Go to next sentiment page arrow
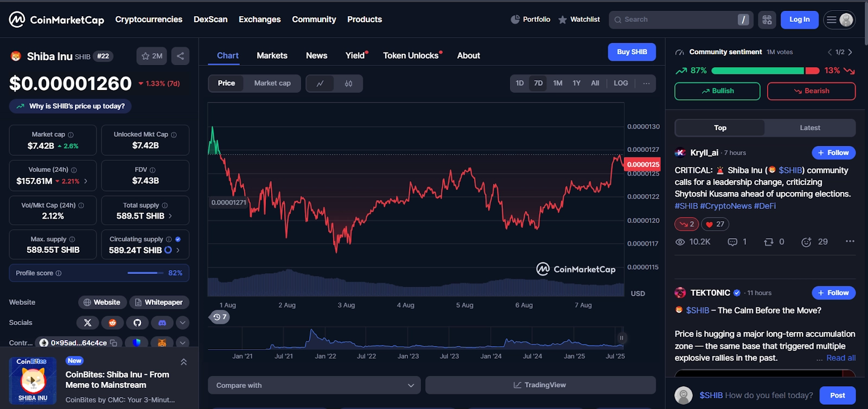The width and height of the screenshot is (868, 409). pos(850,52)
